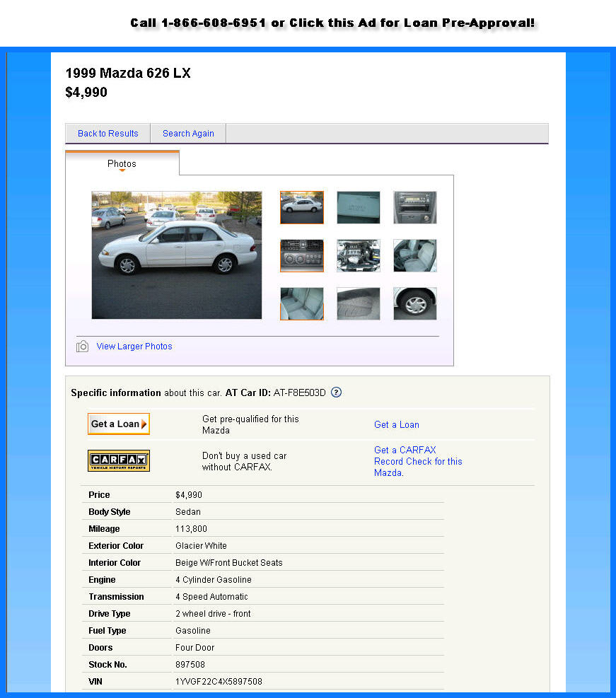Click the 'Sedan' body style value
The width and height of the screenshot is (616, 698).
click(x=188, y=512)
